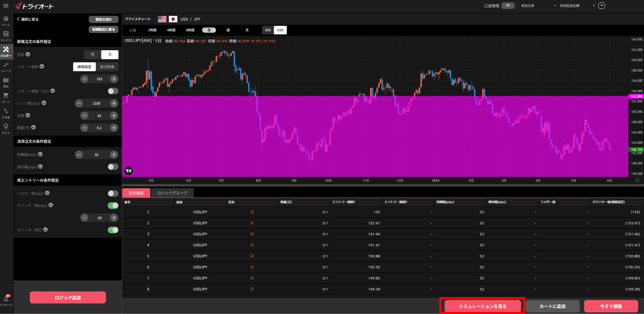Click the help icon next to フォロー値(pips)
The image size is (644, 314).
[x=47, y=193]
